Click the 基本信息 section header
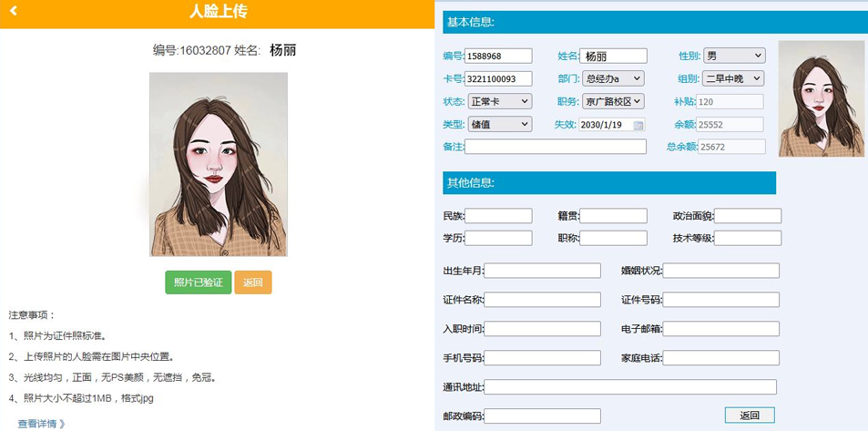Screen dimensions: 868x431 click(x=656, y=23)
